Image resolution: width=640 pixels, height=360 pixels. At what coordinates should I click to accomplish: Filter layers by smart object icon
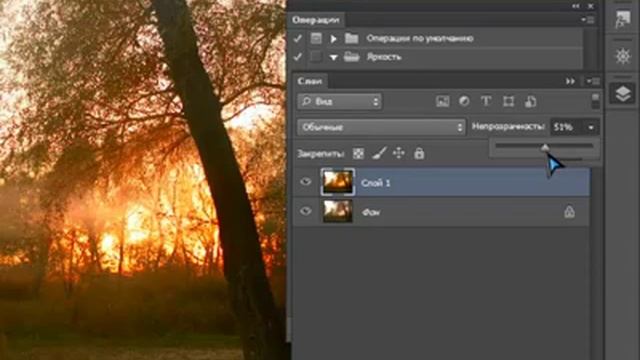[530, 101]
